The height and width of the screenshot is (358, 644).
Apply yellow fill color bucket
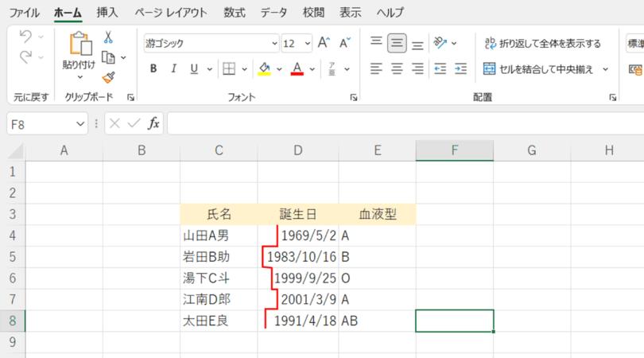[x=265, y=68]
